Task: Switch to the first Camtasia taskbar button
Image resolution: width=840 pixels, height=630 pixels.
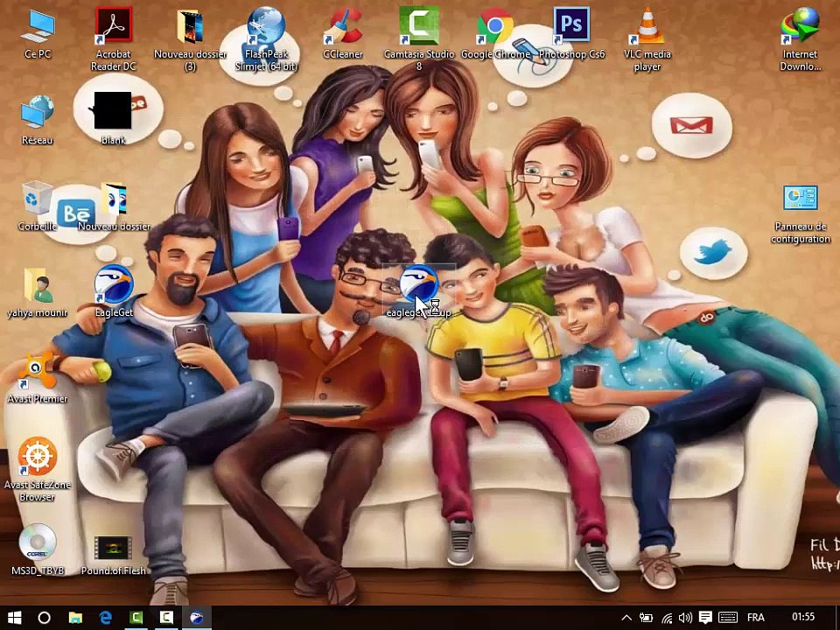Action: (x=136, y=618)
